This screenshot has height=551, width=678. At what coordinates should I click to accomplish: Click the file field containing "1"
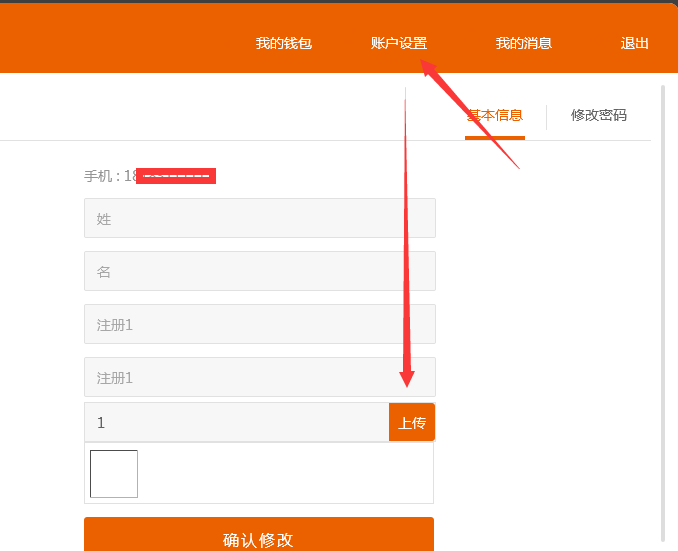[x=236, y=422]
